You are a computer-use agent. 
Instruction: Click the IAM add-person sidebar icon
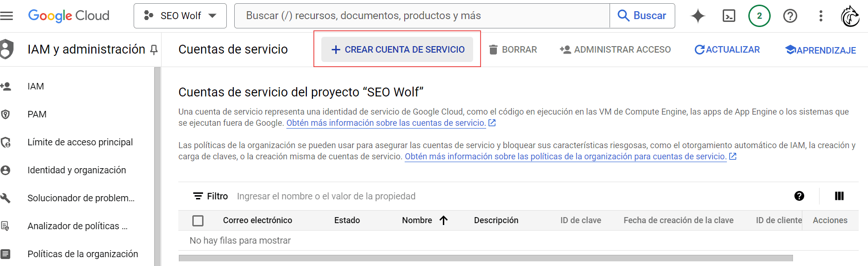[6, 86]
